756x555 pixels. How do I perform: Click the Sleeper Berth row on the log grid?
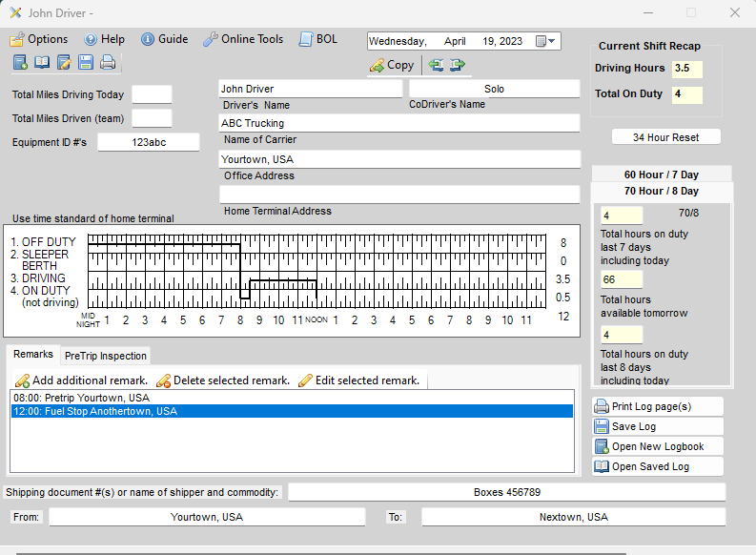[x=317, y=262]
